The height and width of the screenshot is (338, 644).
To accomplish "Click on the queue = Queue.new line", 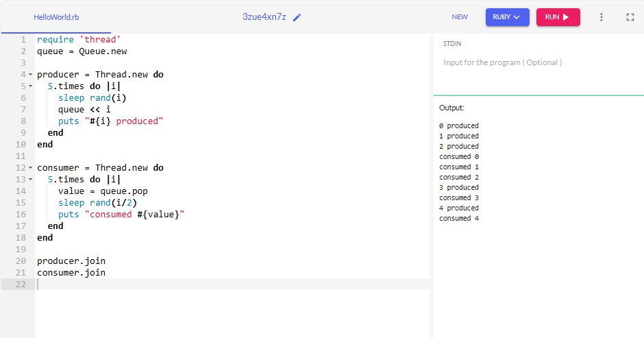I will (x=82, y=51).
